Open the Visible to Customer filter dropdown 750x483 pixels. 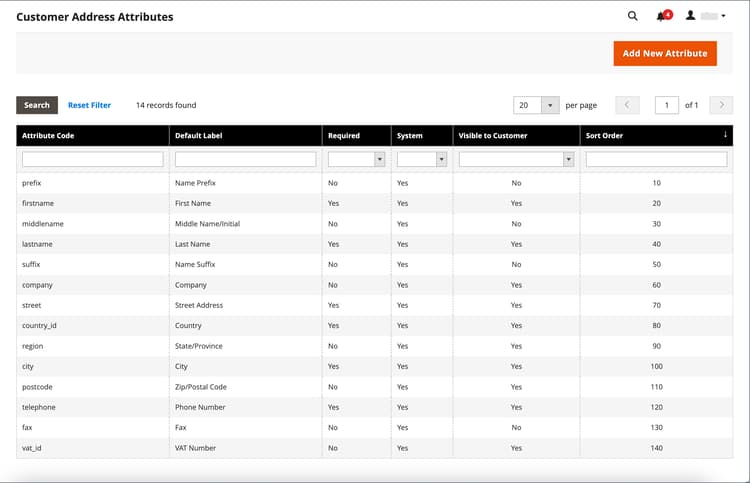(x=516, y=159)
